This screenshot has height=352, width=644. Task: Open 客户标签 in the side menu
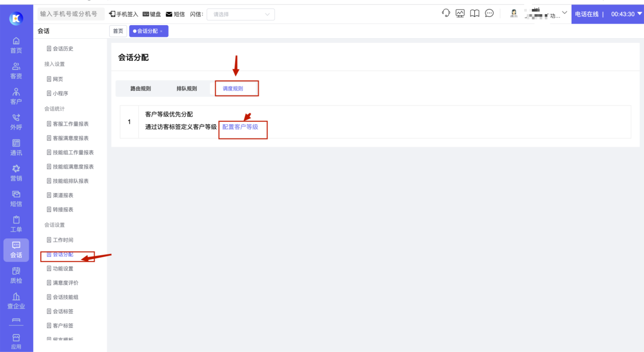(60, 325)
